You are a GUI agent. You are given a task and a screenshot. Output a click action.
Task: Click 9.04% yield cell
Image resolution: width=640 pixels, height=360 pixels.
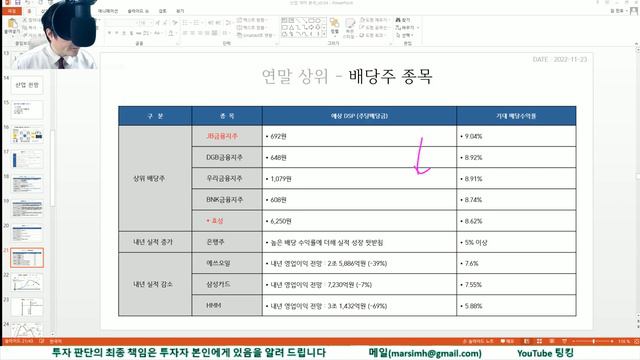coord(516,136)
